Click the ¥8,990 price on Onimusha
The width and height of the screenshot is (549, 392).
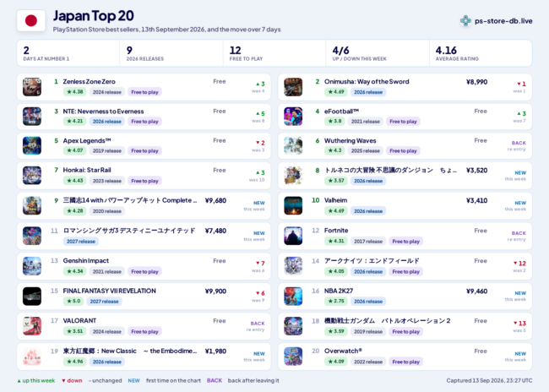pos(476,82)
